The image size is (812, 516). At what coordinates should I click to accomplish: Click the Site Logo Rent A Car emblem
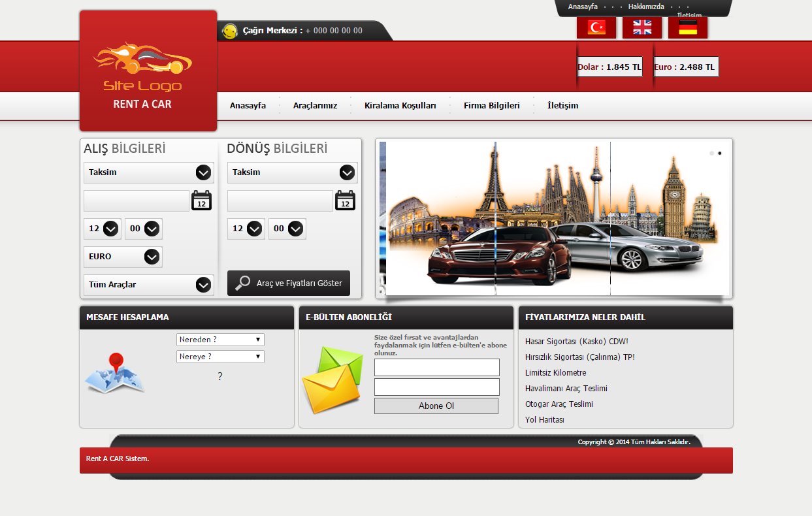tap(148, 71)
